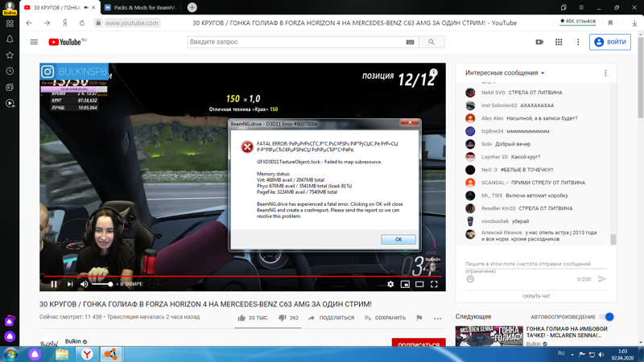The image size is (644, 362).
Task: Open the on-screen keyboard in search box
Action: click(410, 42)
